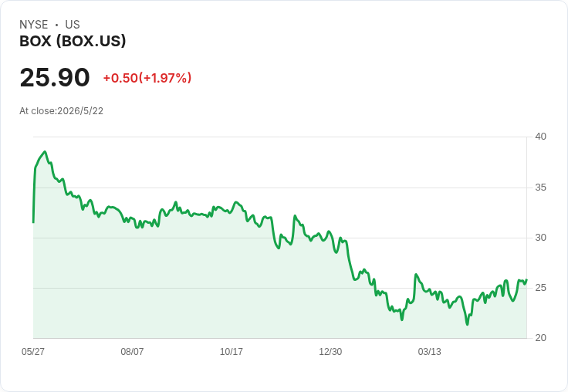Click the 03/13 date axis label
The width and height of the screenshot is (568, 392).
[430, 351]
